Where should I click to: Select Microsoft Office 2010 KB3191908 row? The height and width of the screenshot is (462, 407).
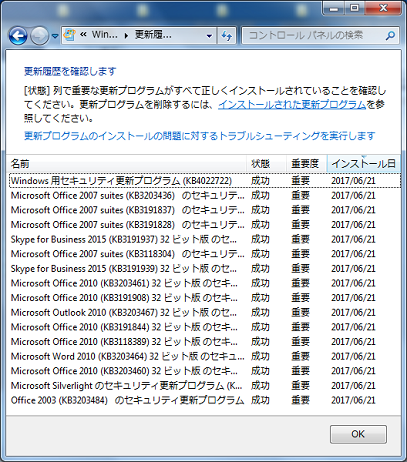[x=205, y=298]
